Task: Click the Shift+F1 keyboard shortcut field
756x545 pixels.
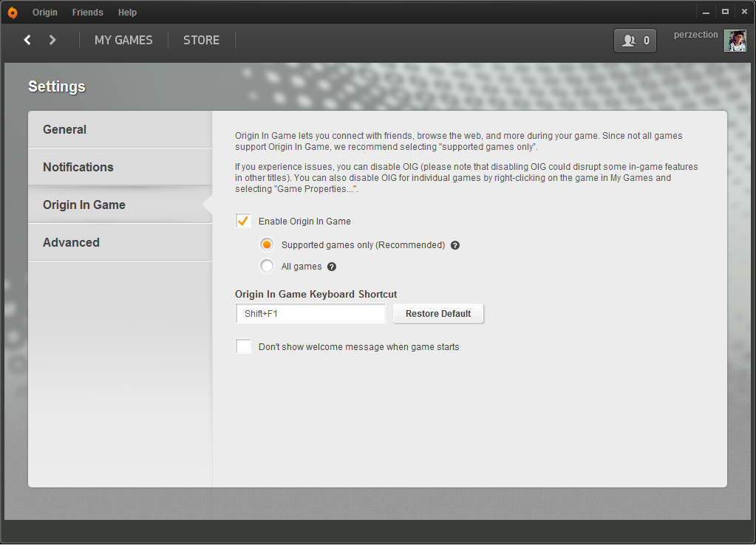Action: click(x=310, y=313)
